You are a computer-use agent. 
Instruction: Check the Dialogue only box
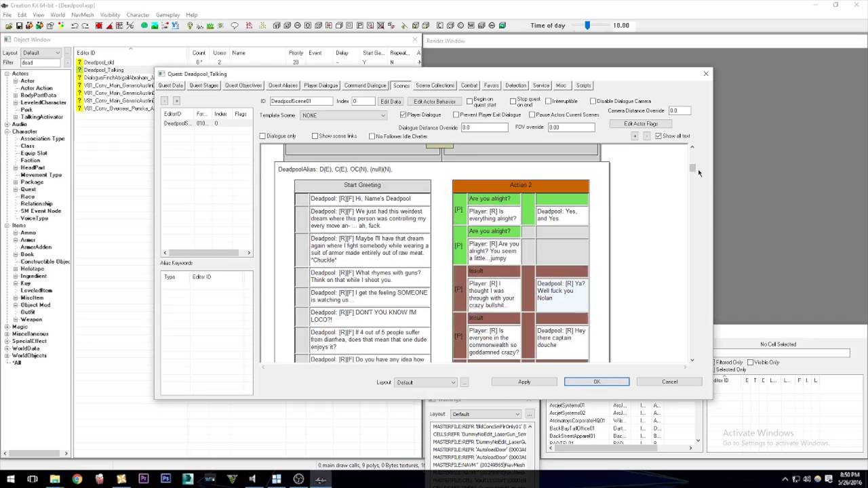(x=263, y=136)
